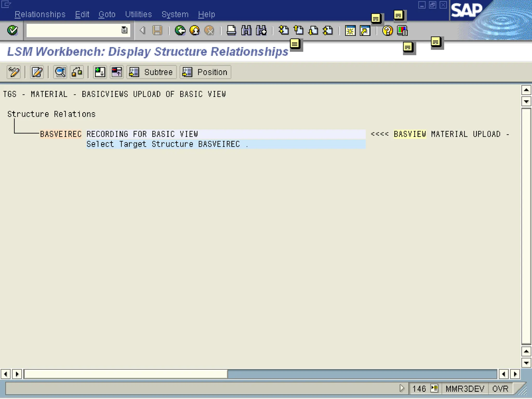This screenshot has width=532, height=399.
Task: Click the Position button
Action: coord(205,72)
